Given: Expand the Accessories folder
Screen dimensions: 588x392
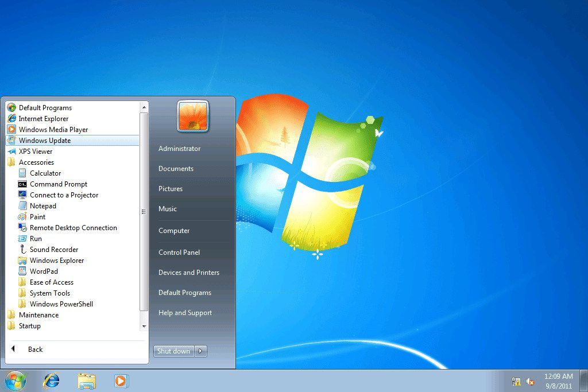Looking at the screenshot, I should [36, 162].
